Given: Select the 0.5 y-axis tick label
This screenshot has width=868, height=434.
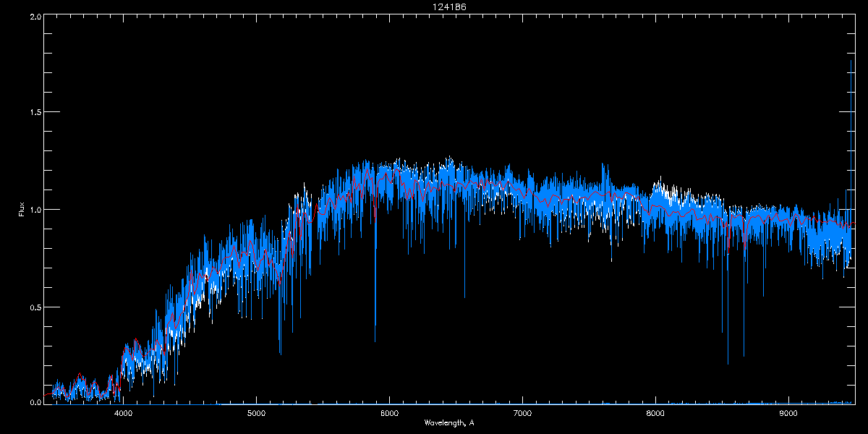Looking at the screenshot, I should (x=35, y=307).
